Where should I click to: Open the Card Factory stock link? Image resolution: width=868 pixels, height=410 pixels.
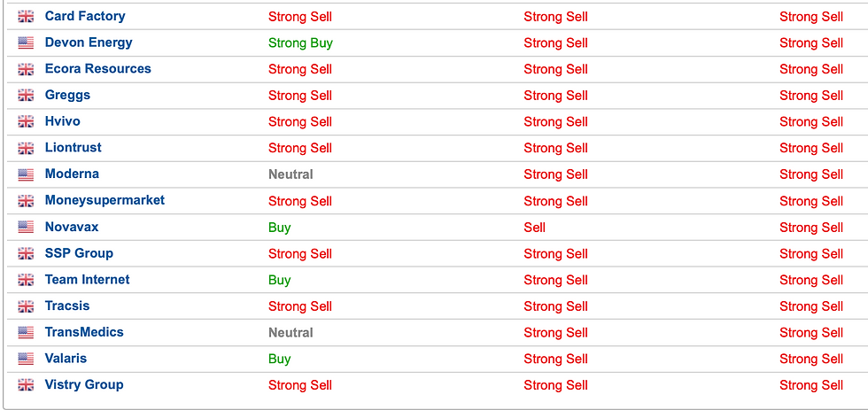85,16
